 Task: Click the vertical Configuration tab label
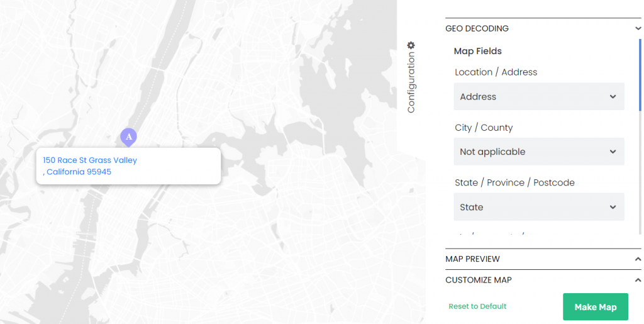pos(411,82)
